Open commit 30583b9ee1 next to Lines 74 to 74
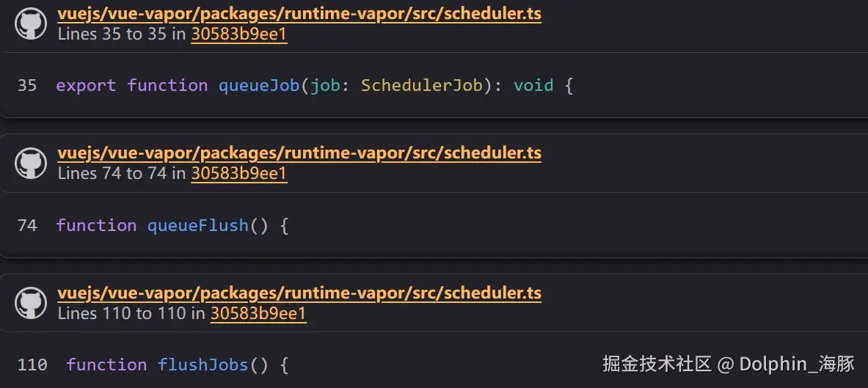 point(239,173)
